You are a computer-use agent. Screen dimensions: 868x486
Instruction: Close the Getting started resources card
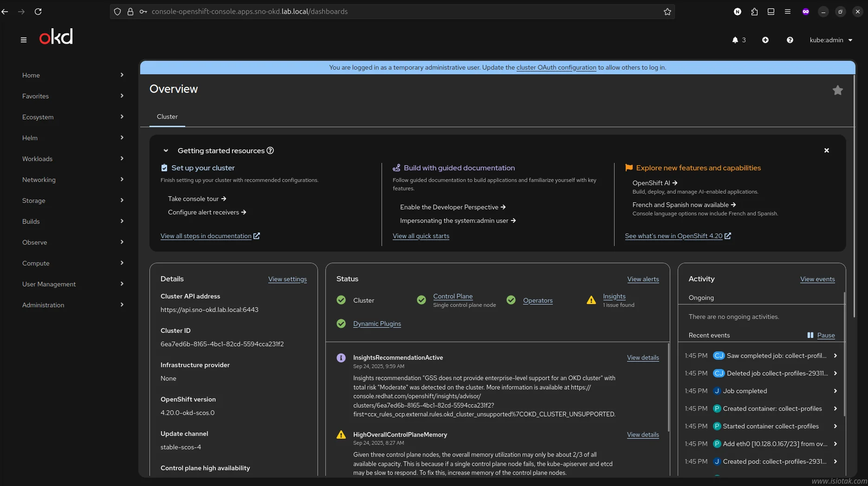click(x=827, y=150)
